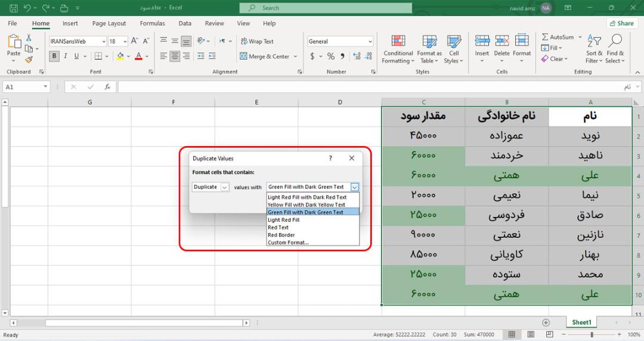The width and height of the screenshot is (644, 341).
Task: Click Merge & Center
Action: (265, 56)
